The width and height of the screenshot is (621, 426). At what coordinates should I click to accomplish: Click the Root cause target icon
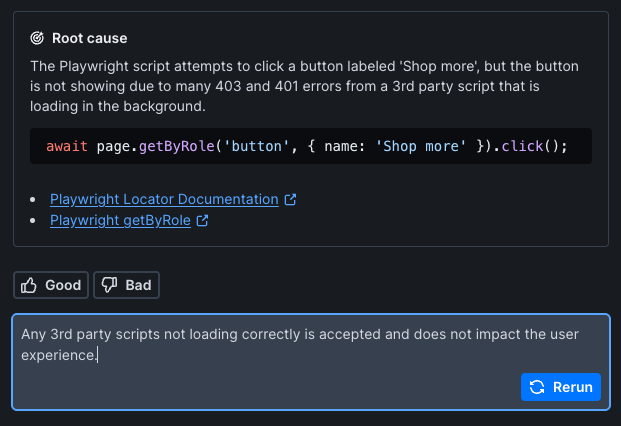[x=37, y=38]
